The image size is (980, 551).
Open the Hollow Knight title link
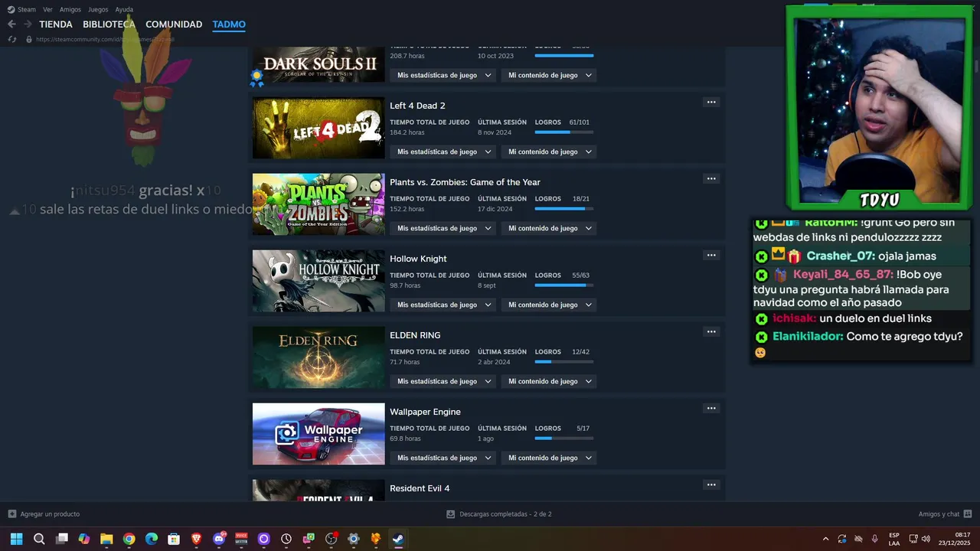click(418, 259)
